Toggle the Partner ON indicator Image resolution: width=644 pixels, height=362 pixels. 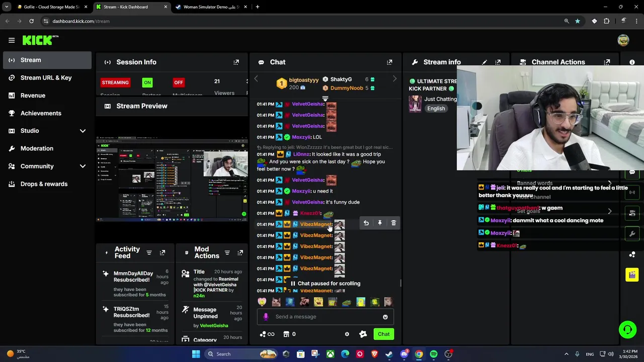point(147,82)
